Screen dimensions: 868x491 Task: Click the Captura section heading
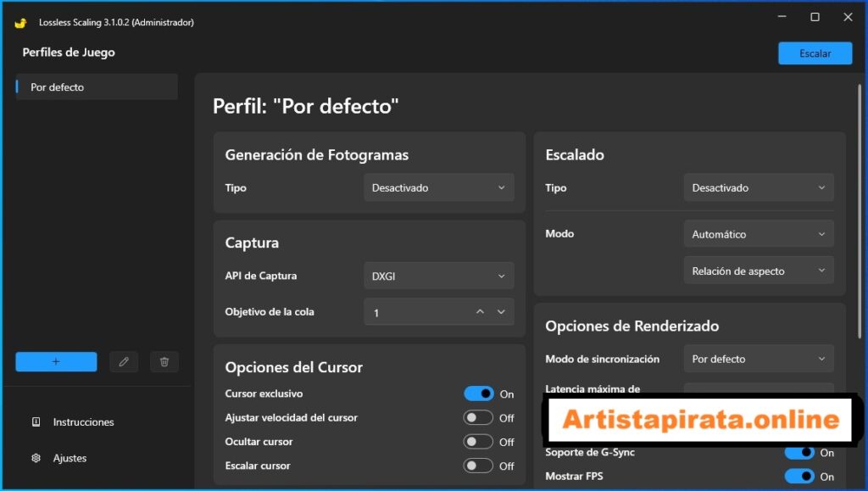click(252, 243)
